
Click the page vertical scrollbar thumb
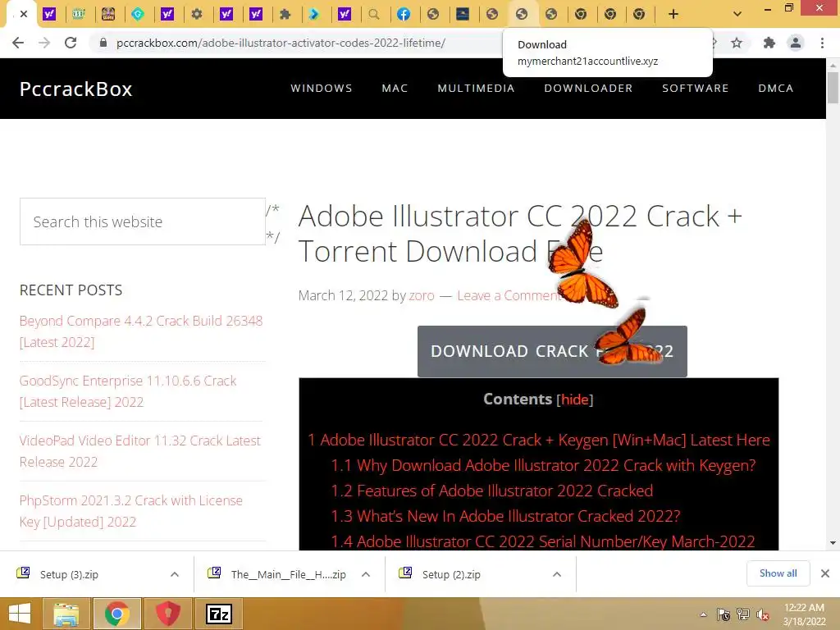pyautogui.click(x=833, y=88)
